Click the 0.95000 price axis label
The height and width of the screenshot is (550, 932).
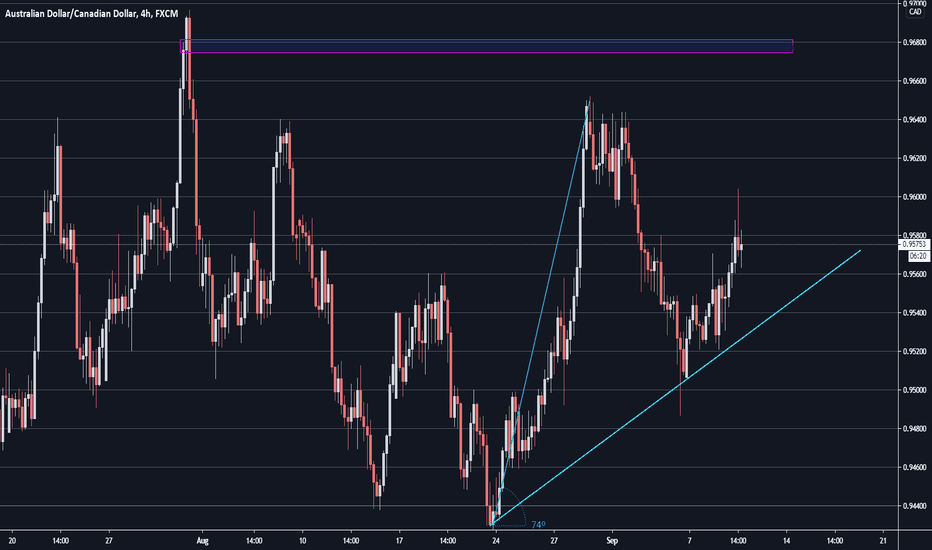(x=916, y=390)
